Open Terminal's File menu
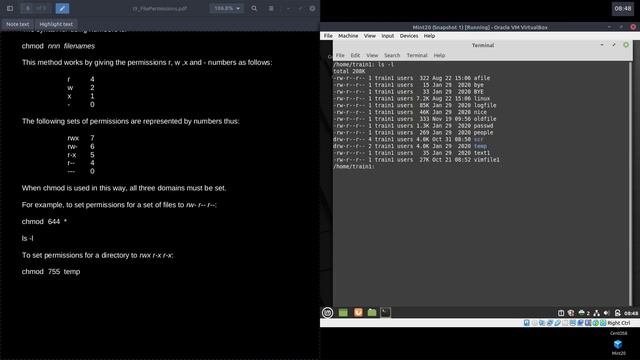 point(340,55)
